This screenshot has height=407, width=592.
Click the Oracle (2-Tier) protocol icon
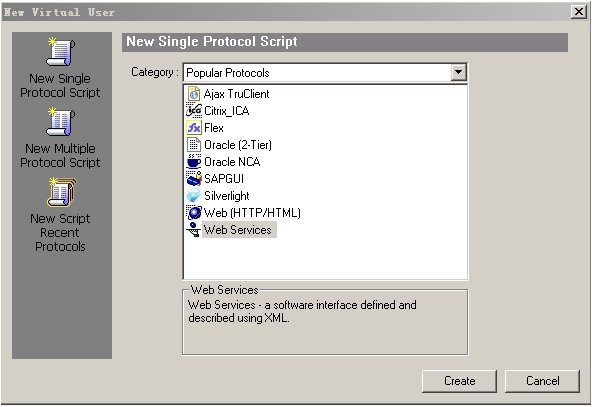coord(194,145)
